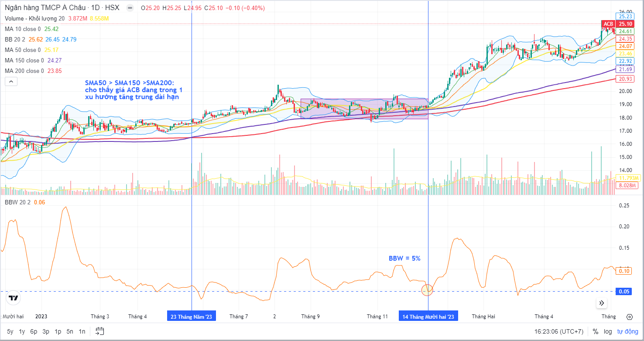Select the 5n time range
The height and width of the screenshot is (341, 644).
click(70, 331)
